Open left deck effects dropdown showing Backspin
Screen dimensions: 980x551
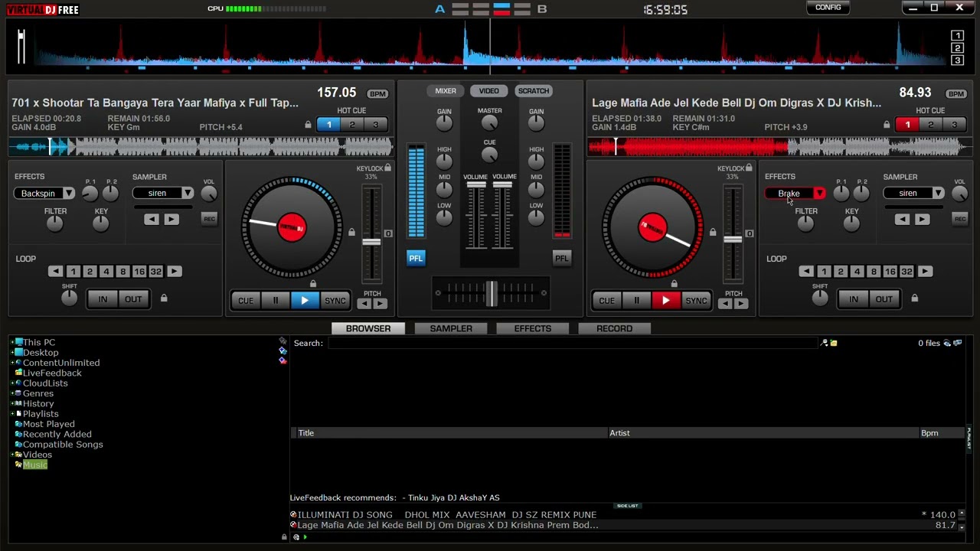click(69, 194)
